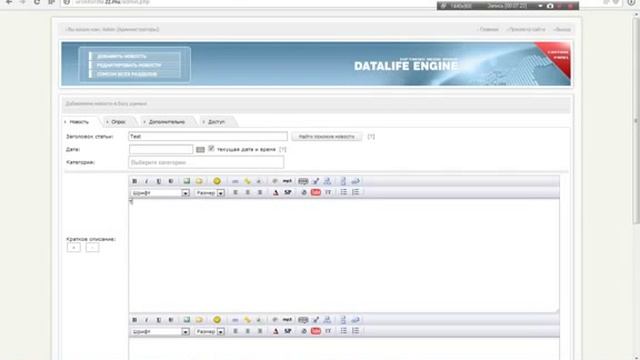
Task: Insert YouTube video in upper editor toolbar
Action: click(316, 192)
